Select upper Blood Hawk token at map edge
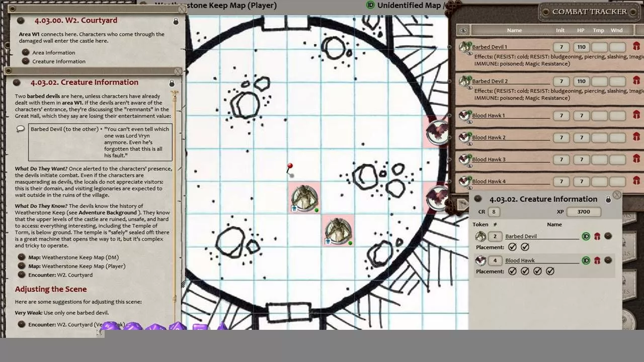The width and height of the screenshot is (644, 362). point(437,132)
